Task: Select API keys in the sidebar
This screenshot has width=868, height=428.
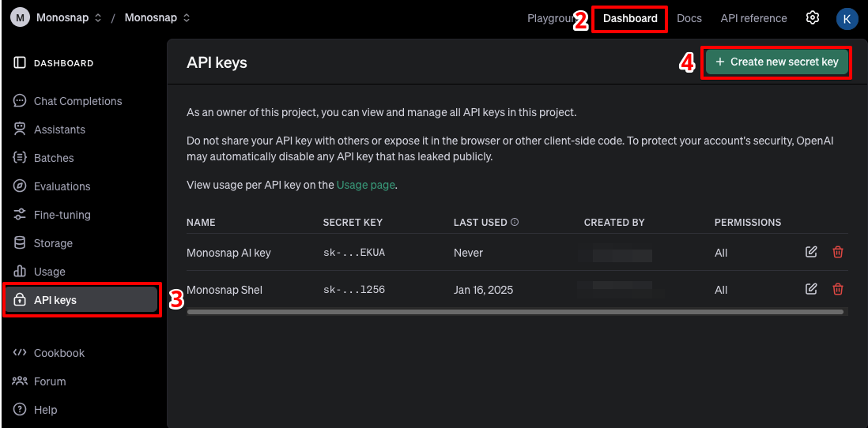Action: click(x=81, y=300)
